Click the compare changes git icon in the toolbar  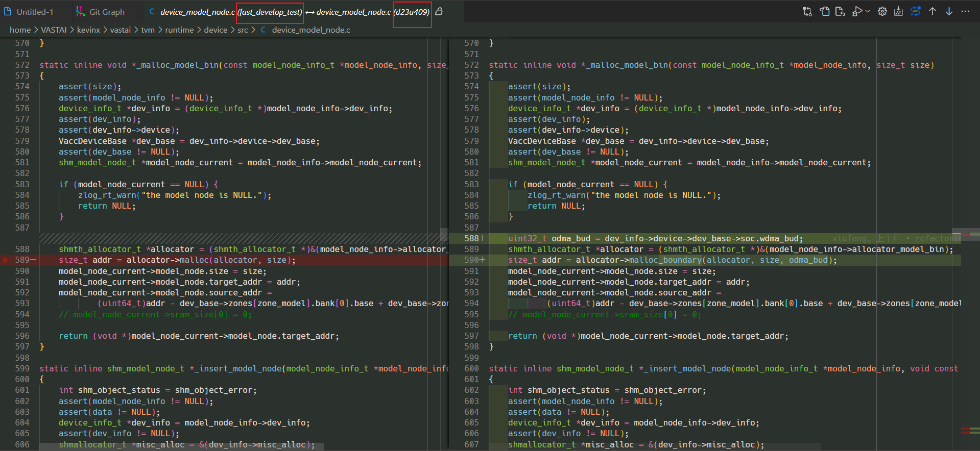807,11
